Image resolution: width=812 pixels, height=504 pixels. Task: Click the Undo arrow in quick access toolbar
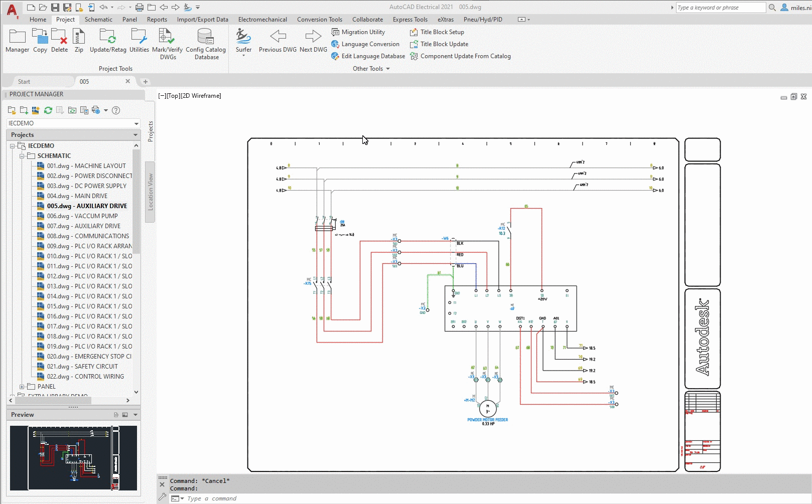pos(103,7)
